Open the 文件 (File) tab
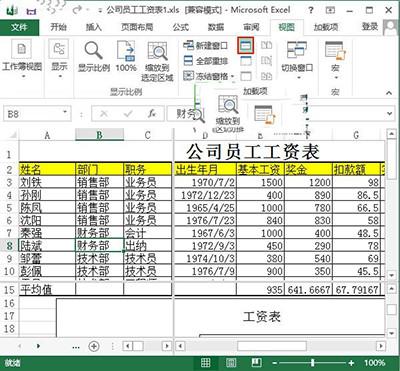Screen dimensions: 400x371 [x=19, y=27]
